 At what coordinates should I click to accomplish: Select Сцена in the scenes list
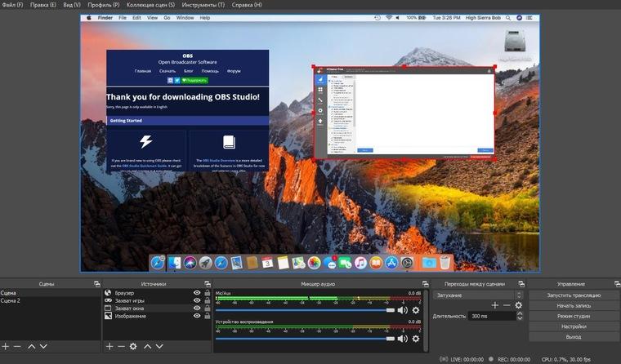[x=51, y=293]
